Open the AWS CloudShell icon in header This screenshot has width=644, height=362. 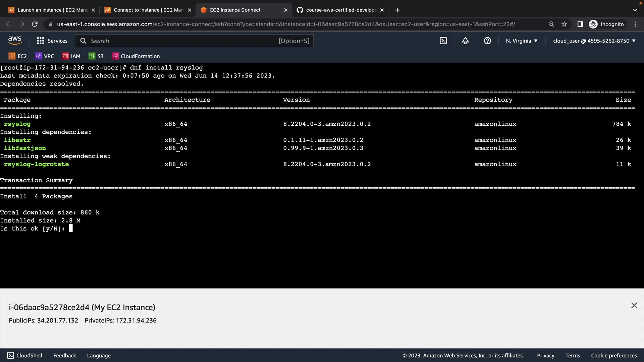click(x=443, y=41)
